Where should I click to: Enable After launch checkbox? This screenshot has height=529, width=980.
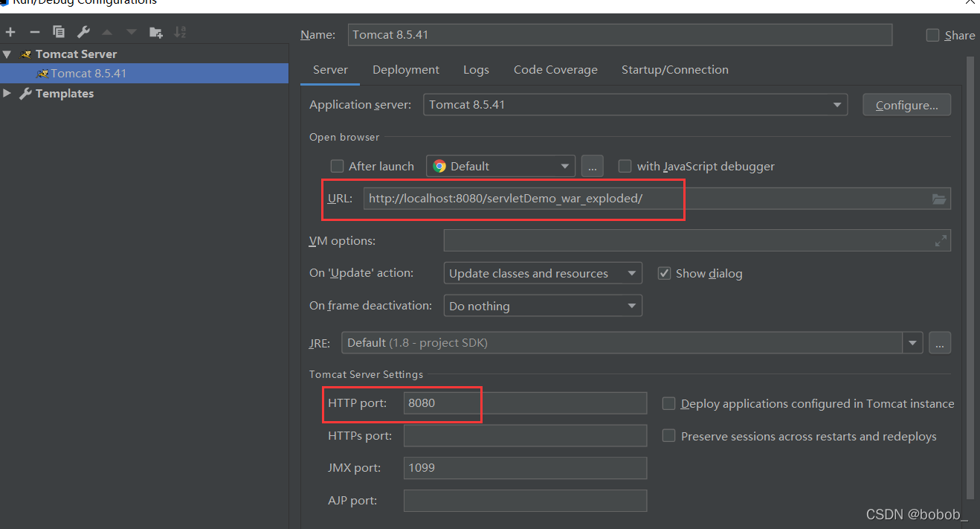click(337, 166)
